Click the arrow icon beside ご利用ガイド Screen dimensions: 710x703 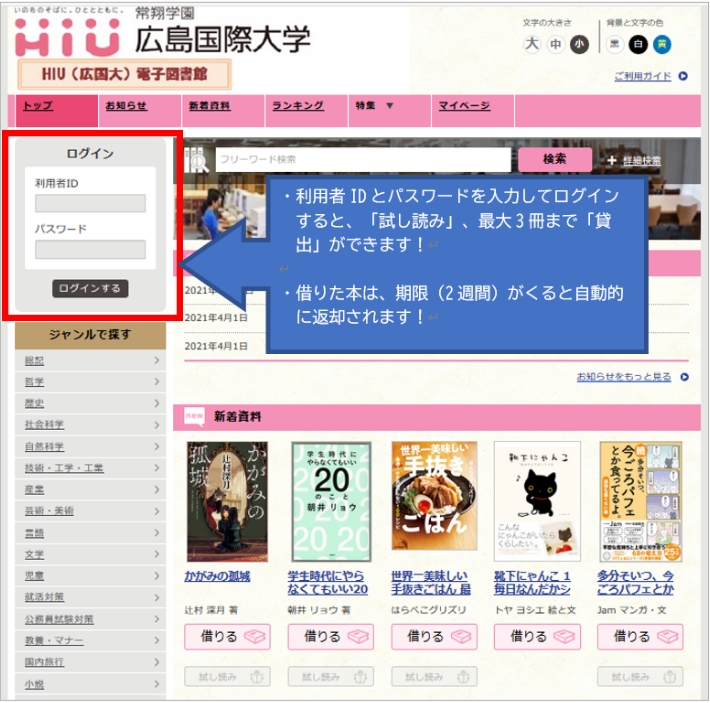coord(683,76)
